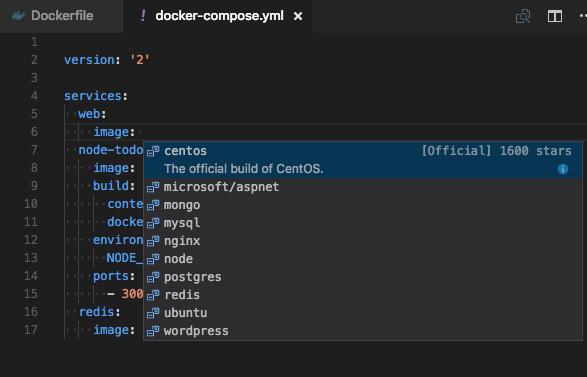Click the "image:" key on line 8
Viewport: 587px width, 377px height.
point(114,168)
